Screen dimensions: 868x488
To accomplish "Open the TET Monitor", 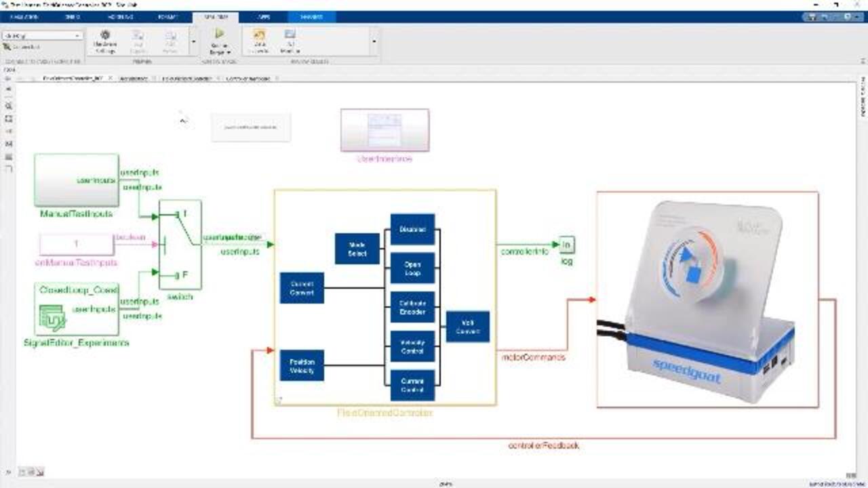I will click(x=290, y=41).
